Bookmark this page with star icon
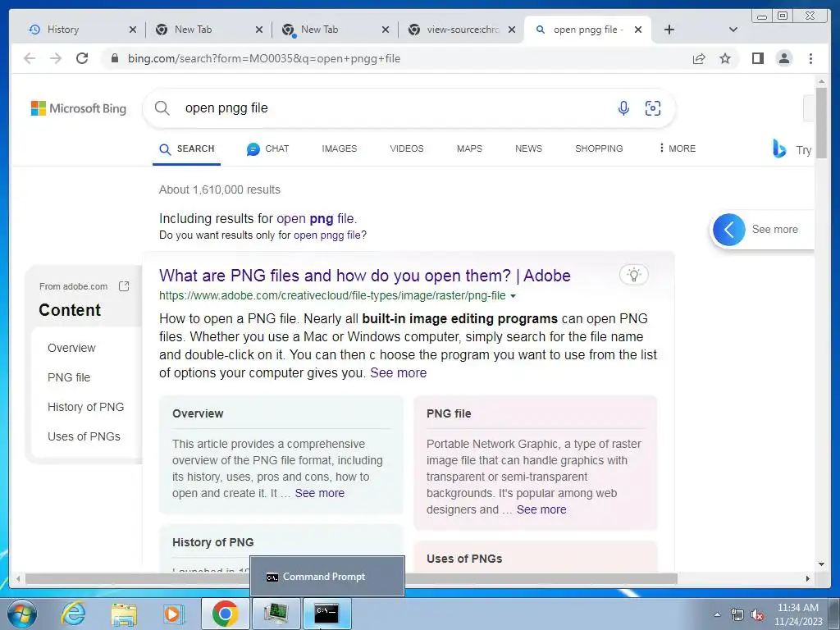Screen dimensions: 840x630 coord(725,58)
